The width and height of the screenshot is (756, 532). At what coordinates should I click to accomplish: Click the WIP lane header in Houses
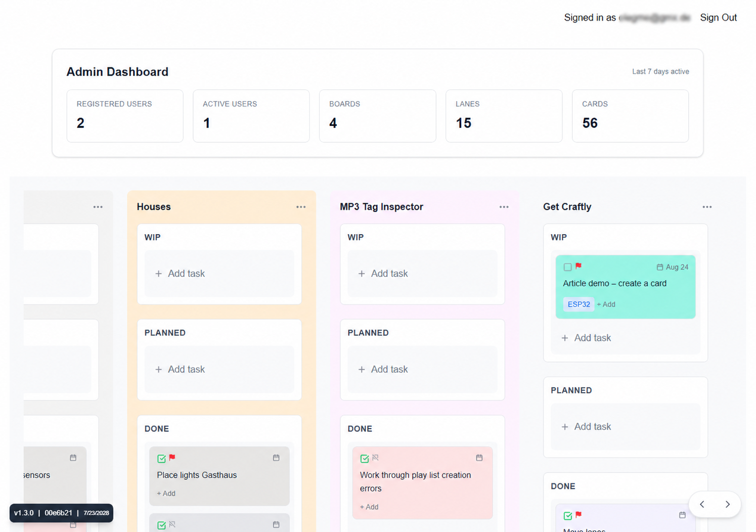153,238
